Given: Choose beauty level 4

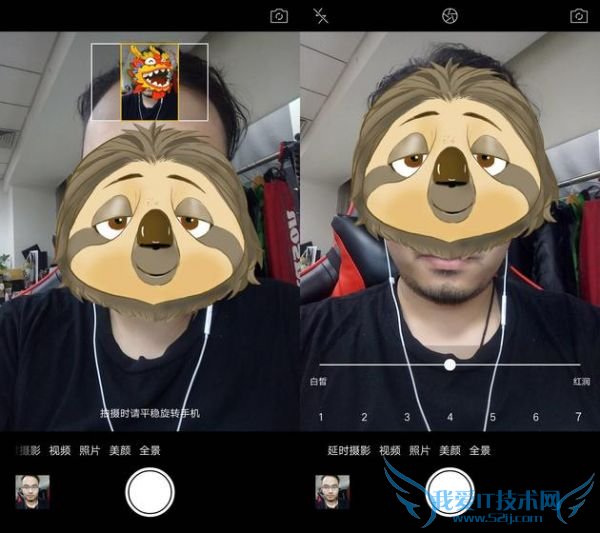Looking at the screenshot, I should pyautogui.click(x=450, y=417).
